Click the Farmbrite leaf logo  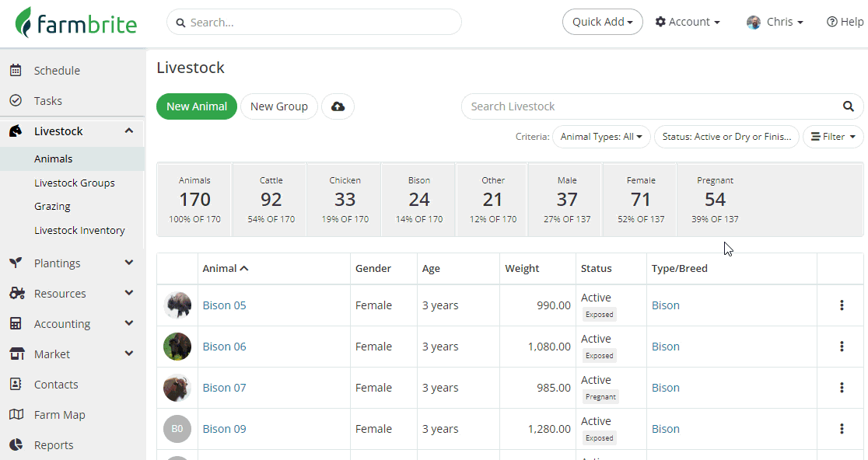click(x=24, y=22)
